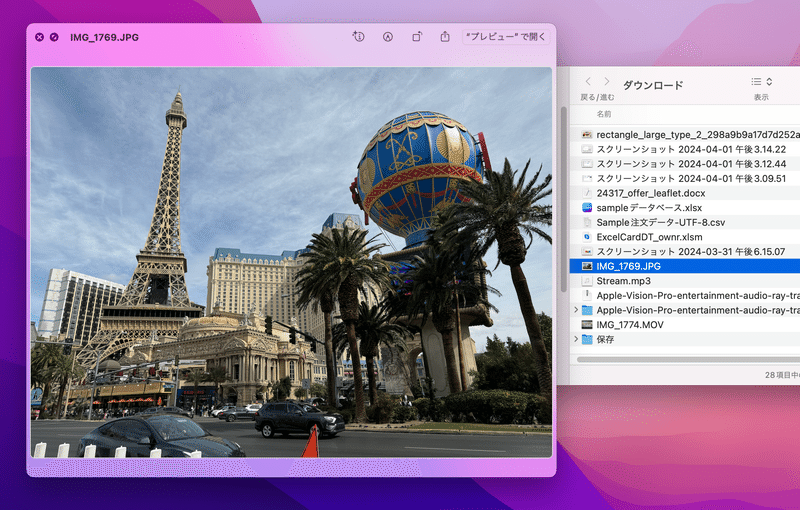Select スクリーンショット 2024-04-01 午後3.14.22
Image resolution: width=800 pixels, height=510 pixels.
coord(685,149)
